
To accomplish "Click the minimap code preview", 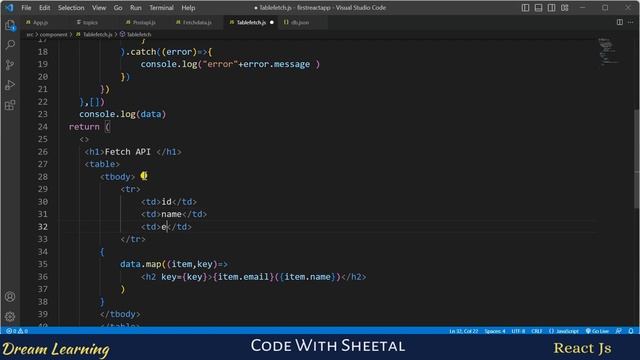I will pos(608,51).
